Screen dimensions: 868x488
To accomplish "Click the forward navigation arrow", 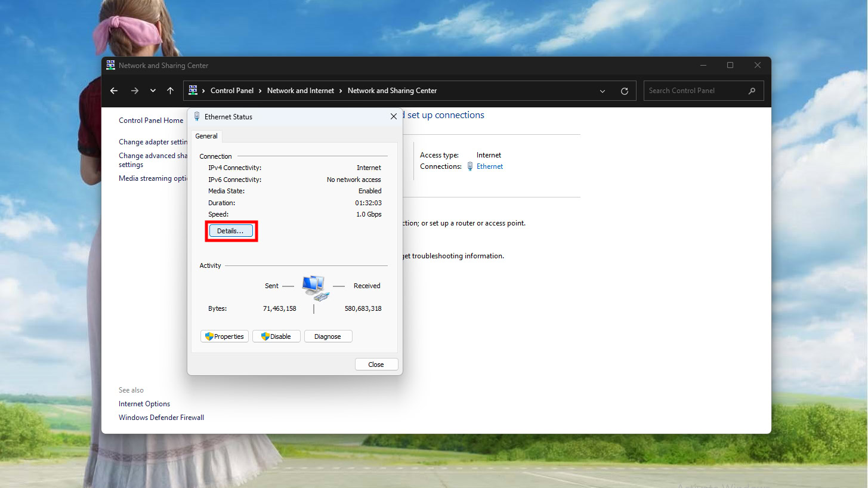I will [134, 91].
